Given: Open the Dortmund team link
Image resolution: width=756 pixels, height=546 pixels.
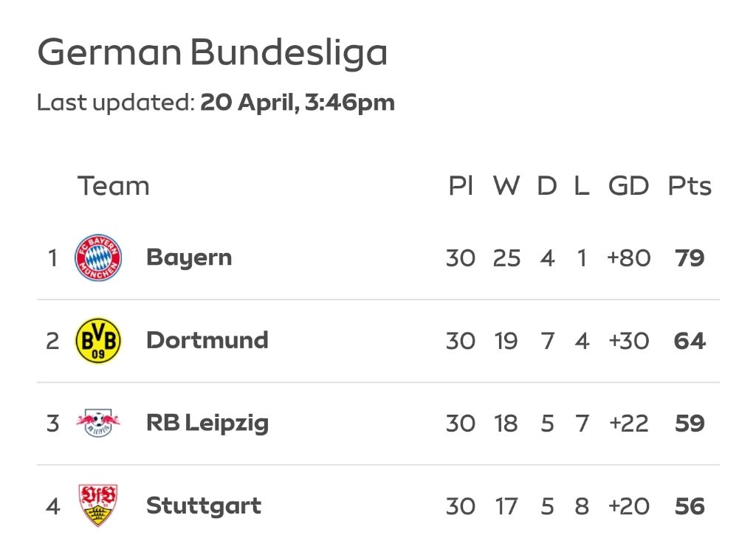Looking at the screenshot, I should [207, 340].
